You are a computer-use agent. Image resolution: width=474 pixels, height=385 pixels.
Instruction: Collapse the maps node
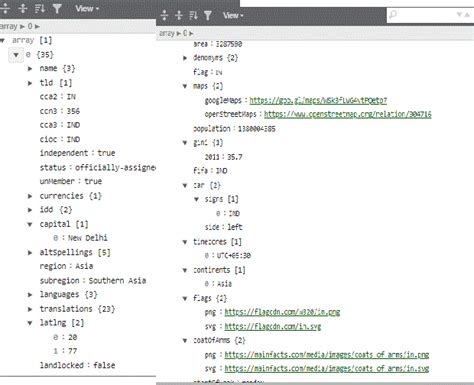coord(185,86)
